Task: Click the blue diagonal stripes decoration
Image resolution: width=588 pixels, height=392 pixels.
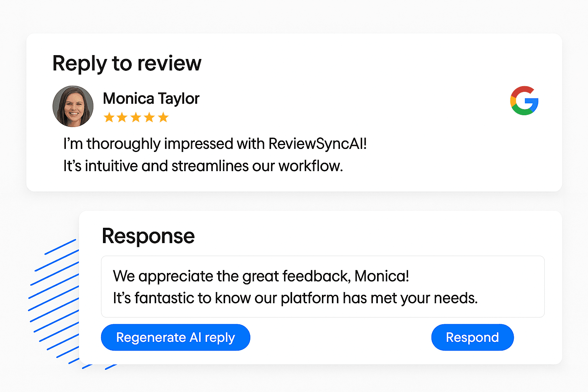Action: click(54, 299)
